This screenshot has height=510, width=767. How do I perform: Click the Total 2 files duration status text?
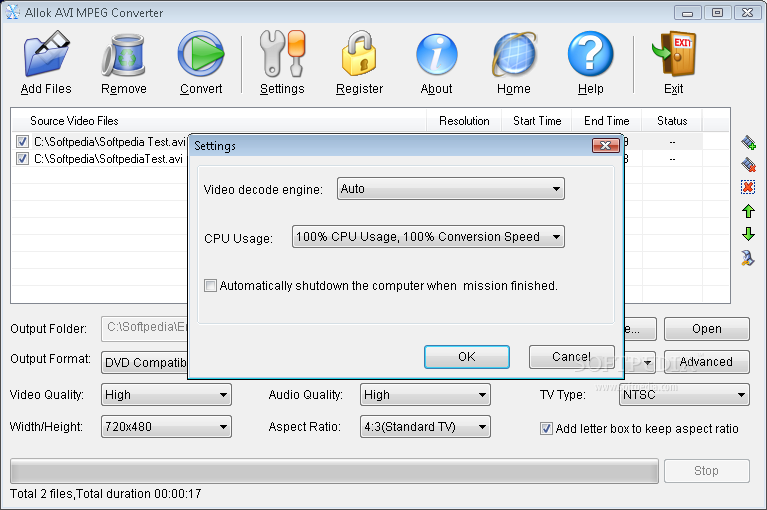(x=106, y=494)
